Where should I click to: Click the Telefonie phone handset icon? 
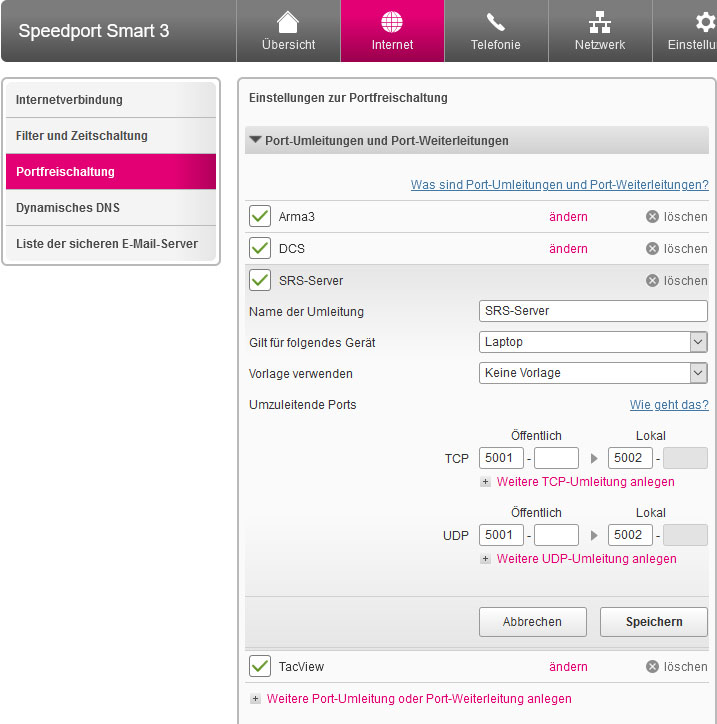(495, 22)
